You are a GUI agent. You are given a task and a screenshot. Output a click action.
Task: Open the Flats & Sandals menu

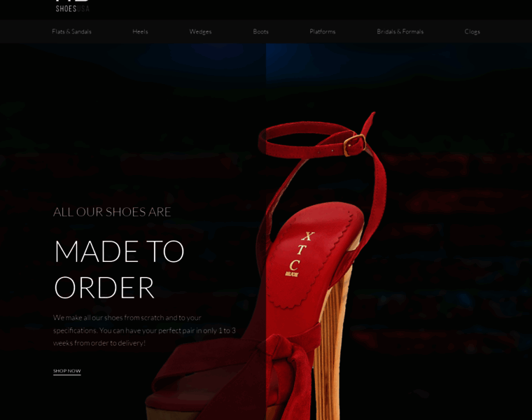tap(71, 31)
